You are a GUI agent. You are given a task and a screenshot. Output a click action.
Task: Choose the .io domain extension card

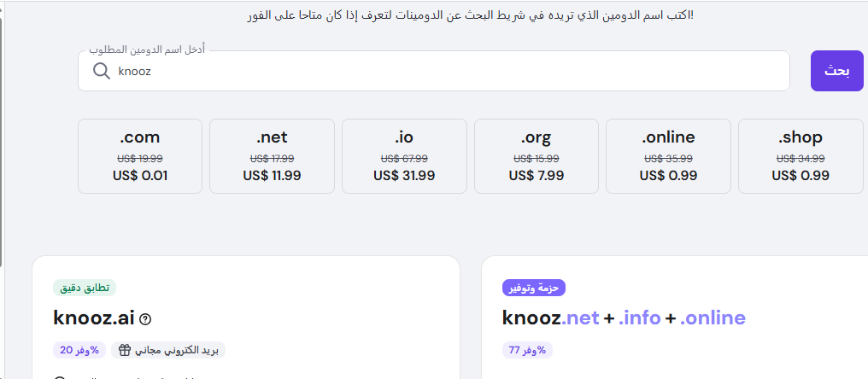coord(404,156)
